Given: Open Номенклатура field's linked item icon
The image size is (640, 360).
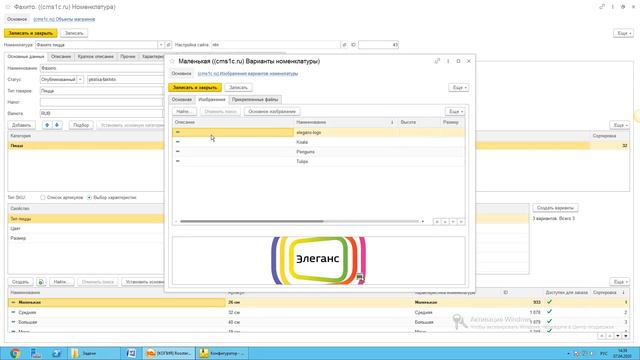Looking at the screenshot, I should click(168, 45).
